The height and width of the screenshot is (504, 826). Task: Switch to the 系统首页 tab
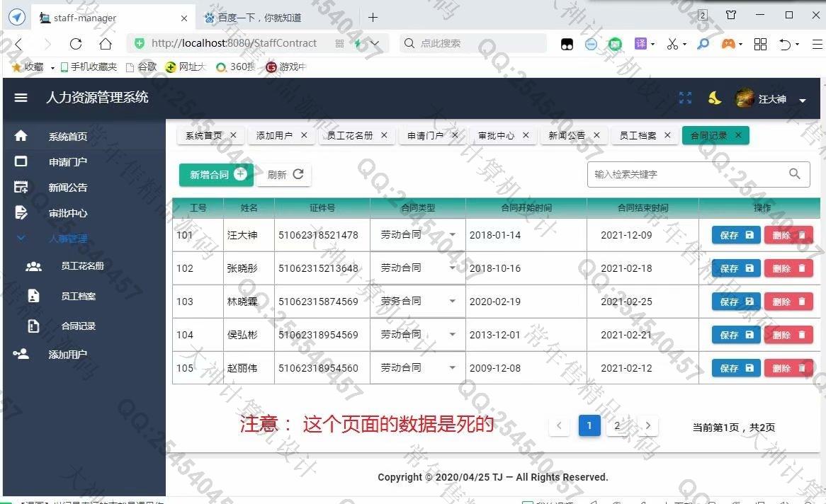pos(203,135)
